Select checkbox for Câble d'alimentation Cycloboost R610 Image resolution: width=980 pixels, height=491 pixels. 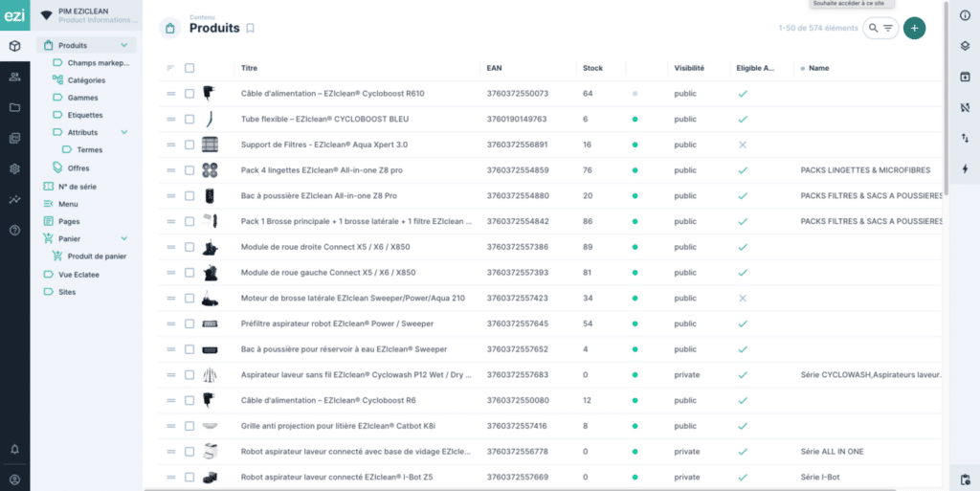coord(189,94)
